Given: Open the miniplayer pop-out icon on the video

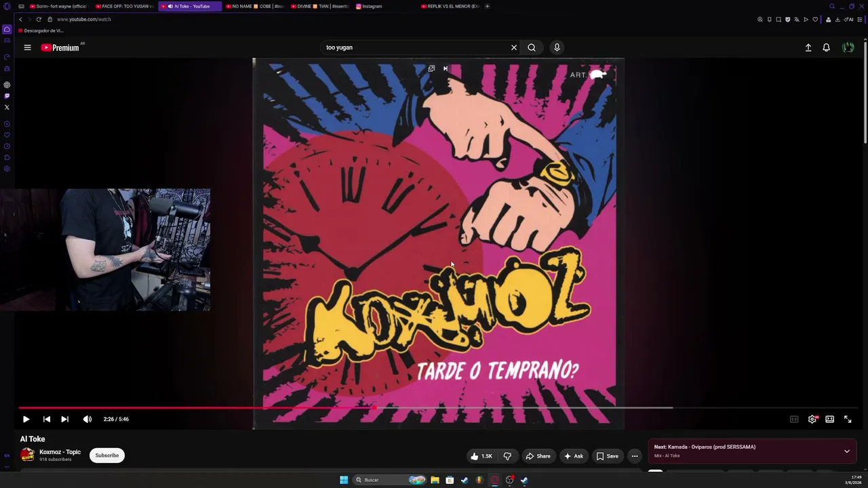Looking at the screenshot, I should [x=431, y=68].
